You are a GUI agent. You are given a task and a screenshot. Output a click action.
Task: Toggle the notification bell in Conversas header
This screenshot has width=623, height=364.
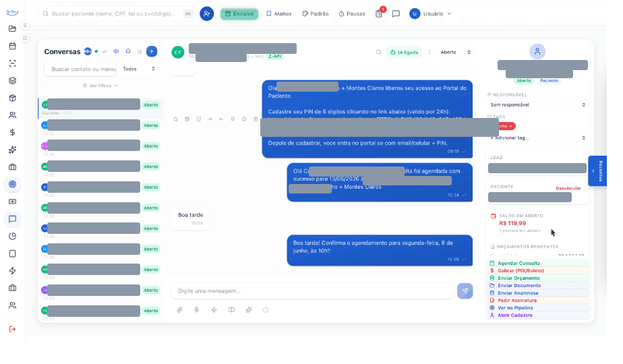[x=128, y=51]
